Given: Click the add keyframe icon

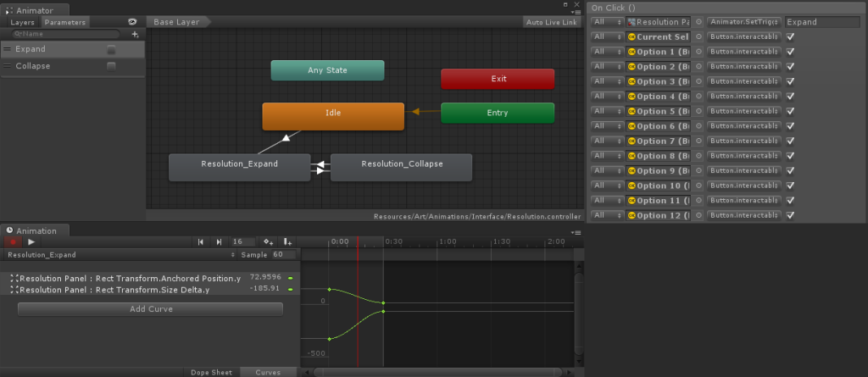Looking at the screenshot, I should 268,241.
